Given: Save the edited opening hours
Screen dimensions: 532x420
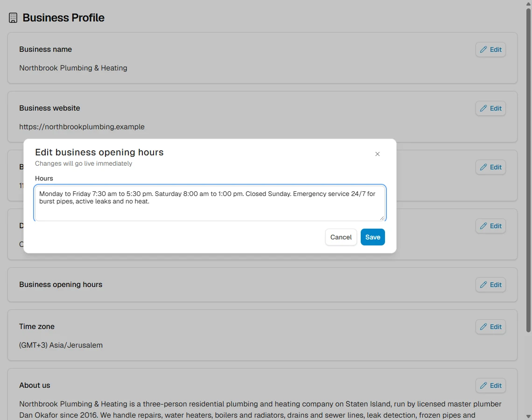Looking at the screenshot, I should point(372,237).
